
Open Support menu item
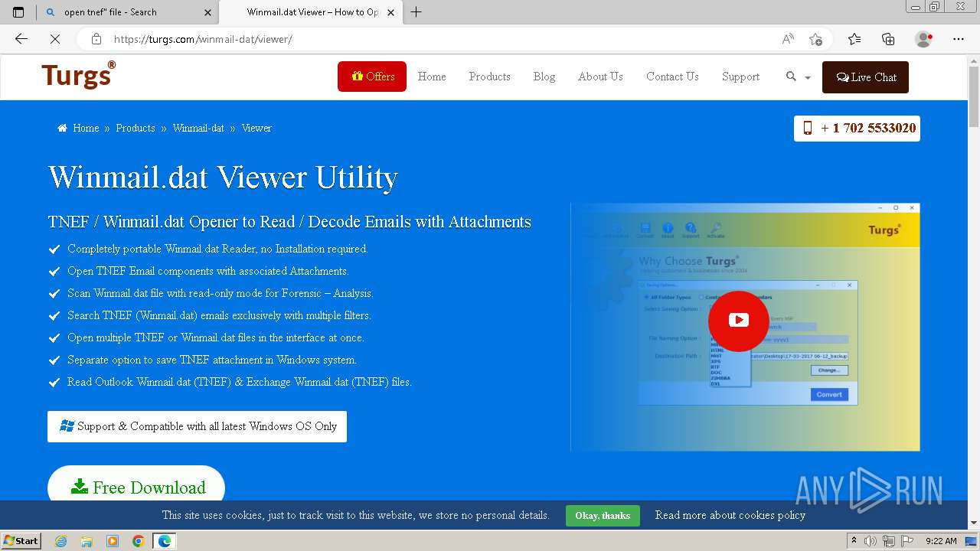click(x=740, y=77)
